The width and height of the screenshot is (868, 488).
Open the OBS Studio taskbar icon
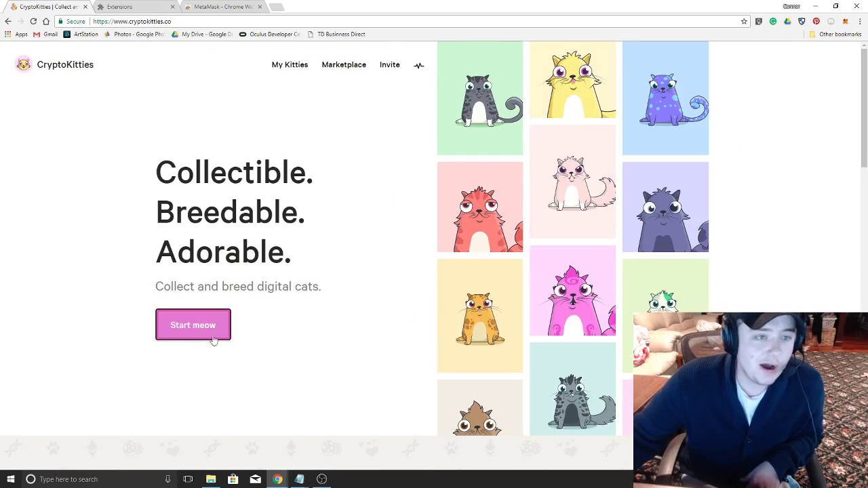pos(321,479)
